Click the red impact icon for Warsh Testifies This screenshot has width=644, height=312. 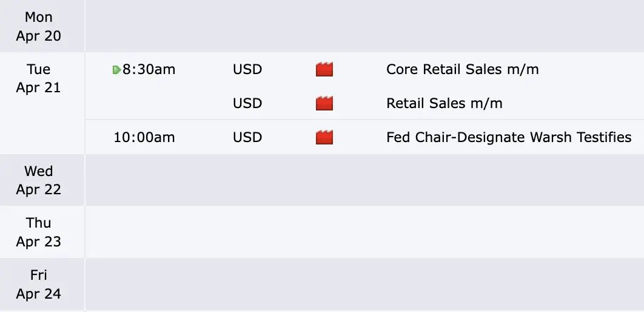click(x=324, y=138)
